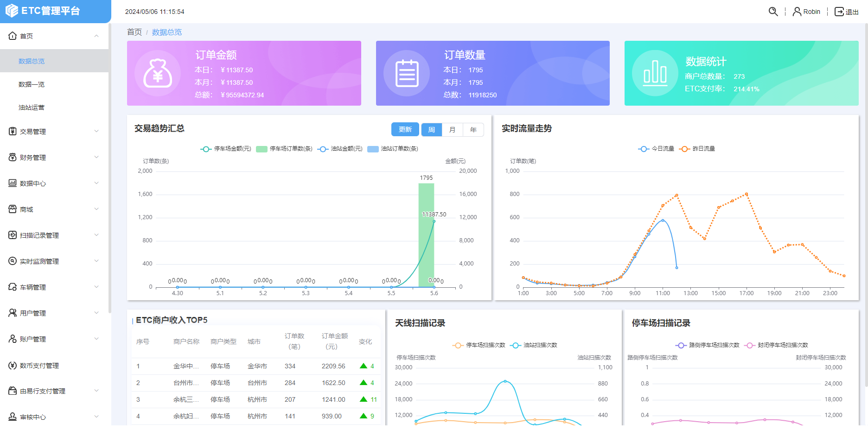
Task: Click the 订单金额(元) column header
Action: pyautogui.click(x=335, y=341)
